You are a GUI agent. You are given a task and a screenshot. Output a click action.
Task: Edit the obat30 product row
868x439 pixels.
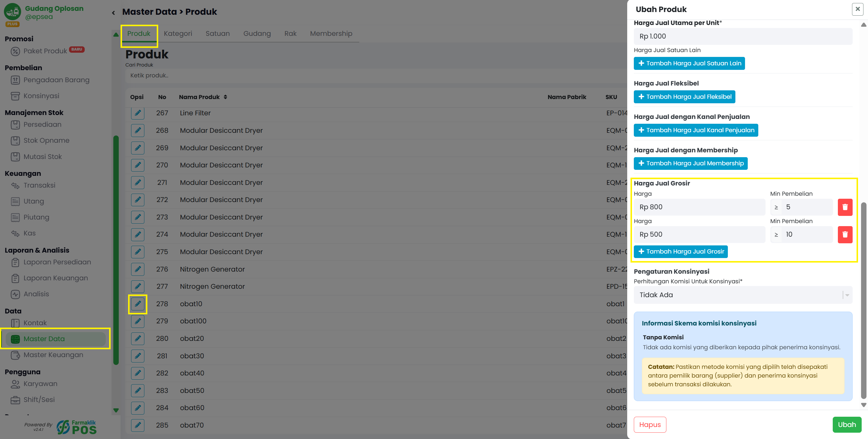click(x=137, y=356)
